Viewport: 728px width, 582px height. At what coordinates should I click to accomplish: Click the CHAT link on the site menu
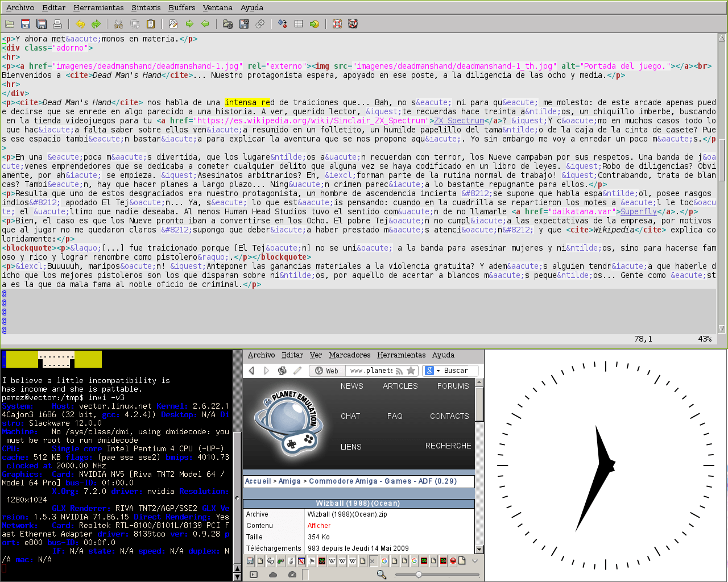(350, 416)
